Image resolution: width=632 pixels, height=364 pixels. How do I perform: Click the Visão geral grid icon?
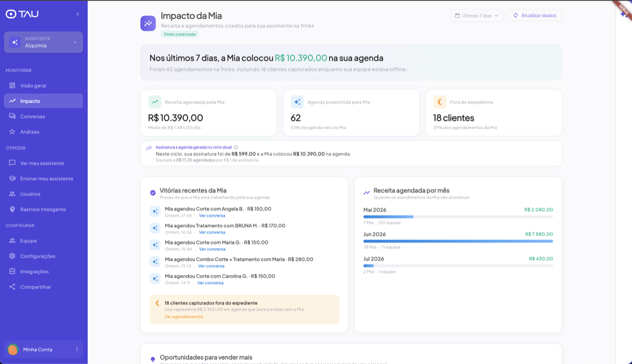click(12, 85)
